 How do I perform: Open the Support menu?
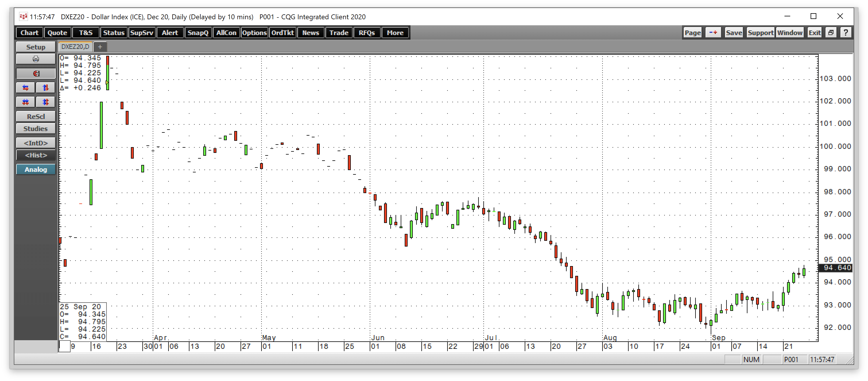pos(761,33)
